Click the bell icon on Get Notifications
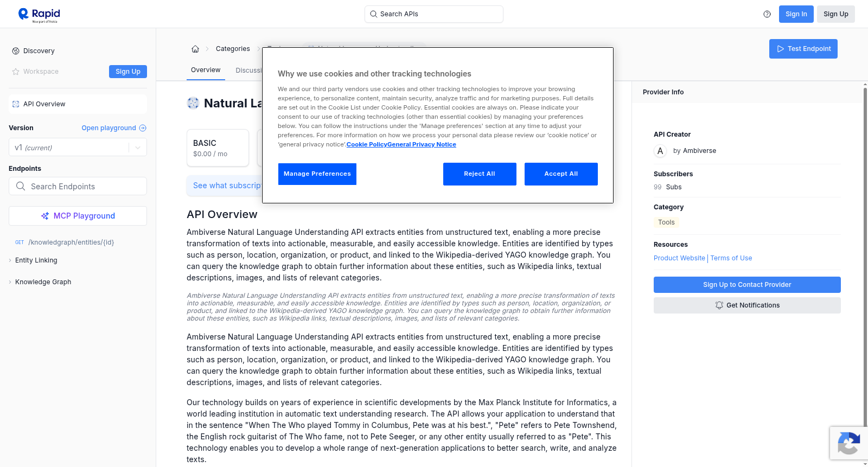868x467 pixels. pos(719,305)
